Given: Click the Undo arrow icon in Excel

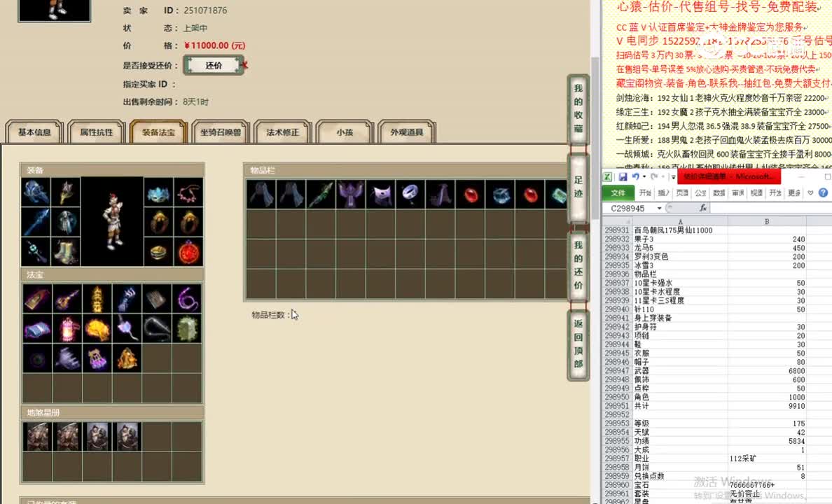Looking at the screenshot, I should click(x=635, y=177).
